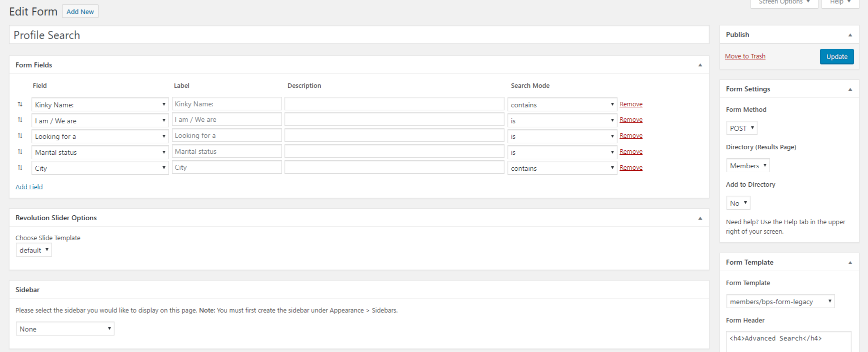Click the reorder handle for Looking for a row
The image size is (868, 352).
pos(20,136)
